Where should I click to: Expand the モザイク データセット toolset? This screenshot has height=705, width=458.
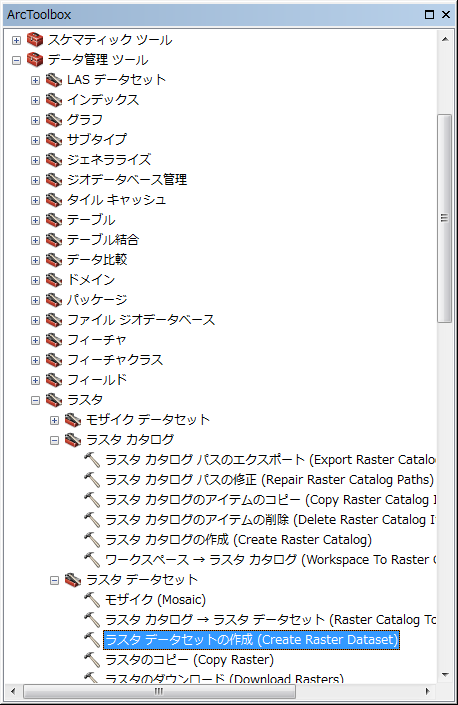(x=54, y=420)
